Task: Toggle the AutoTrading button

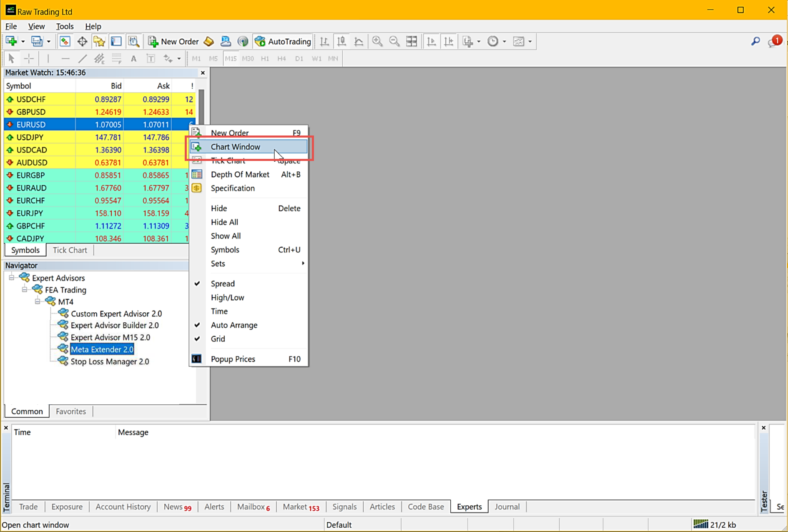Action: tap(283, 41)
